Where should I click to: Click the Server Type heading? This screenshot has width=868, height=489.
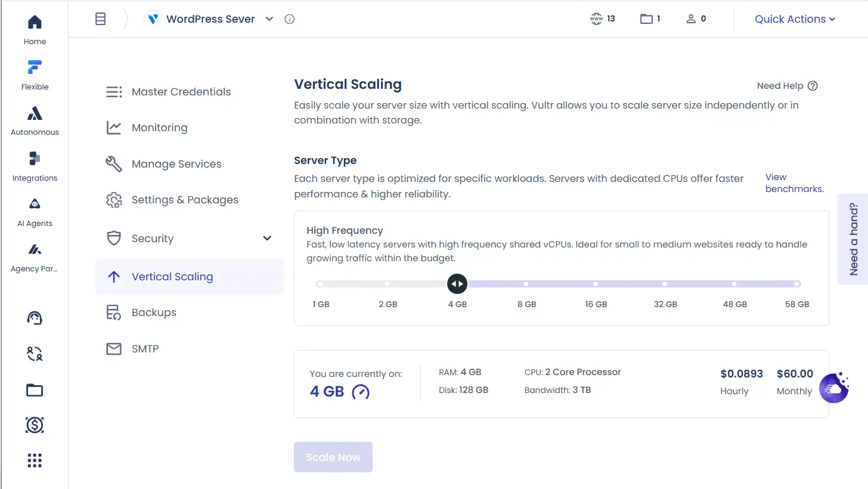(x=325, y=160)
